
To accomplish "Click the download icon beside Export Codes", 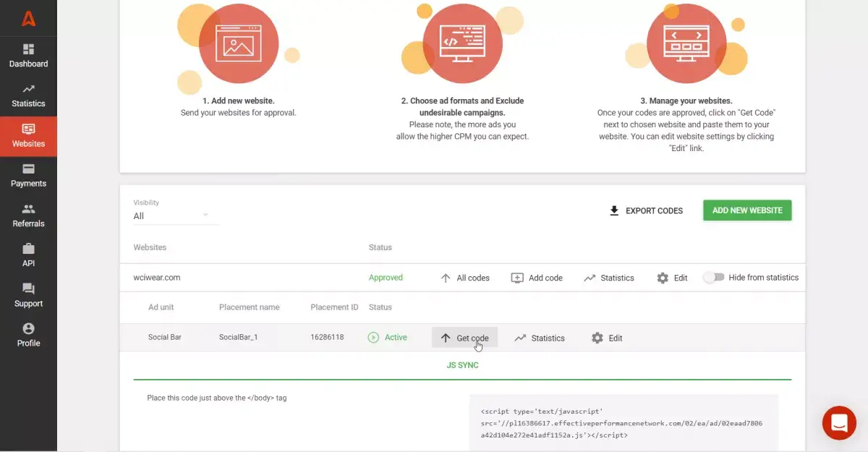I will 614,210.
